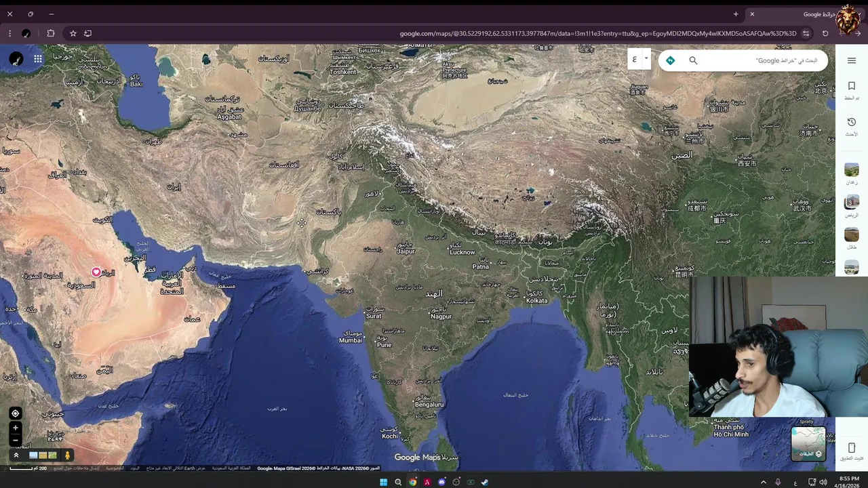Open the Saved places panel
The image size is (868, 488).
851,90
